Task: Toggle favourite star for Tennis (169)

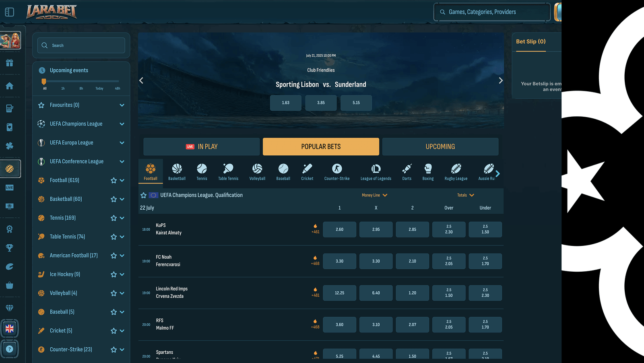Action: pos(114,218)
